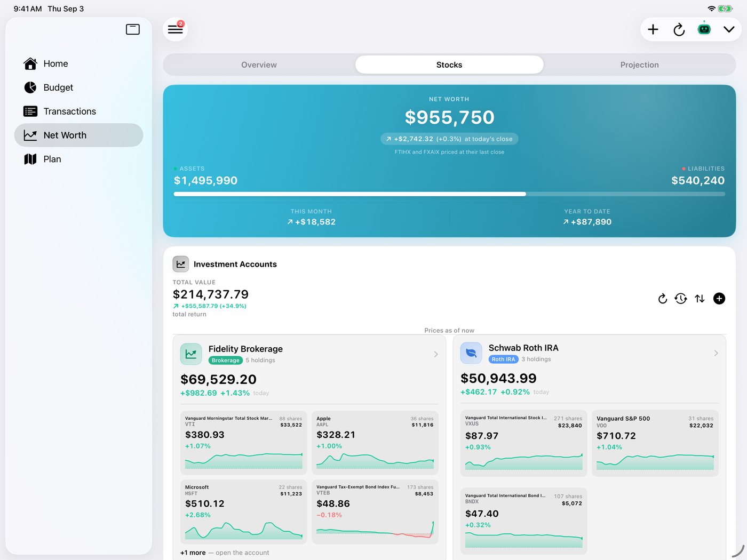Click the liabilities value $540,240
Viewport: 747px width, 560px height.
tap(698, 181)
